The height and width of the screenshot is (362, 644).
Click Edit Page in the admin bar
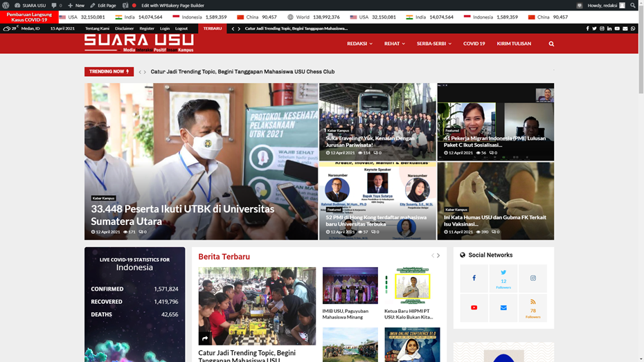103,5
